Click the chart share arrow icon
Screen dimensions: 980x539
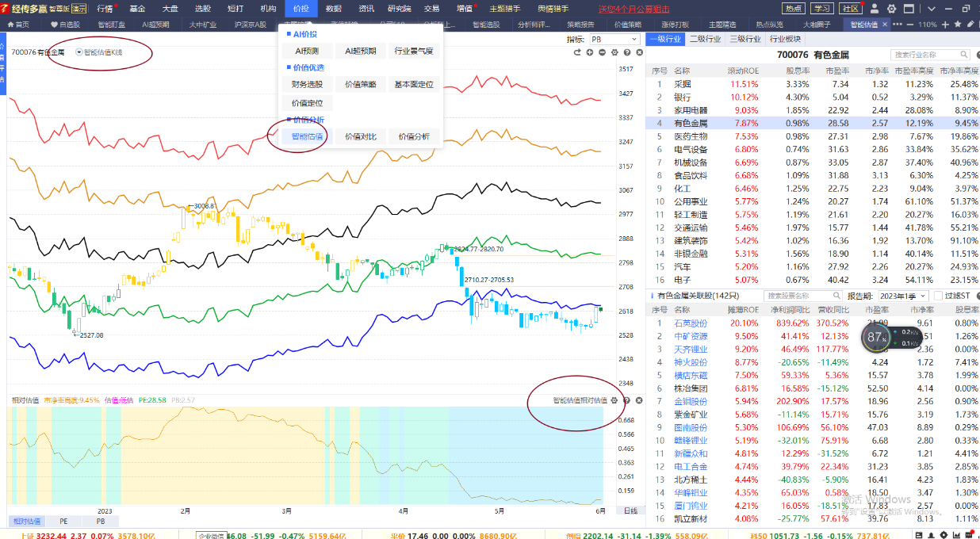coord(578,52)
